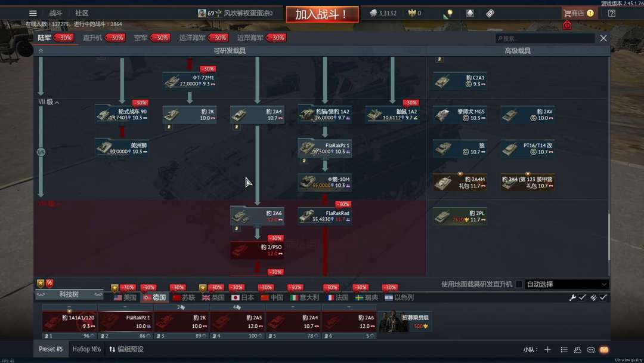Select the 英国 nation tab

point(213,297)
